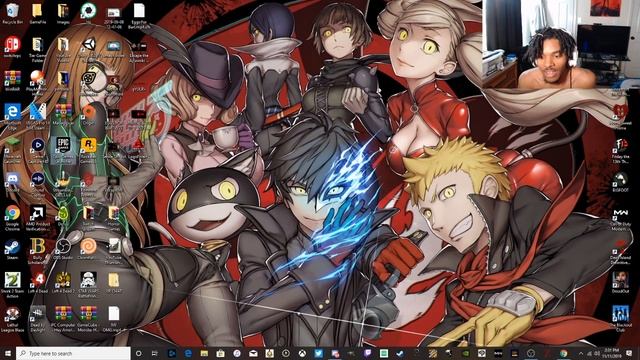Open the Nintendo Switch-styled red shortcut icon

pyautogui.click(x=12, y=47)
